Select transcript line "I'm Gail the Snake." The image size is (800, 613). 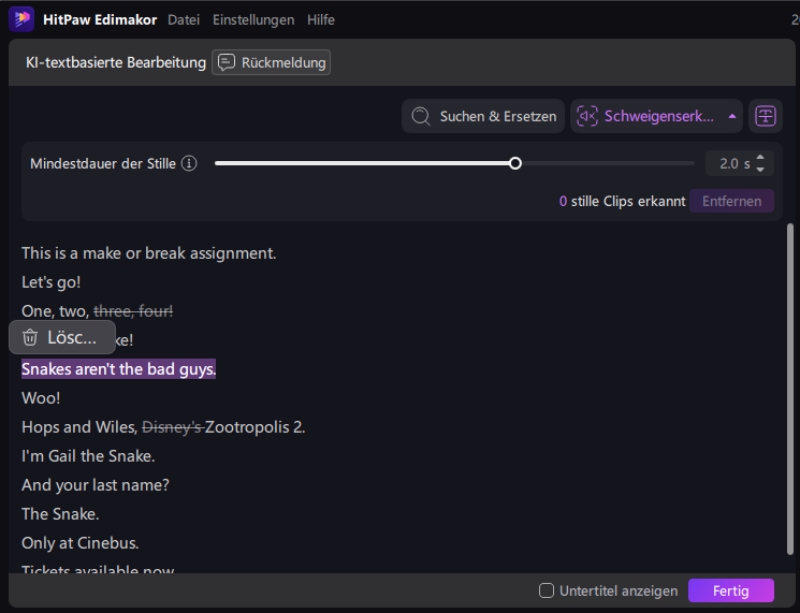88,456
